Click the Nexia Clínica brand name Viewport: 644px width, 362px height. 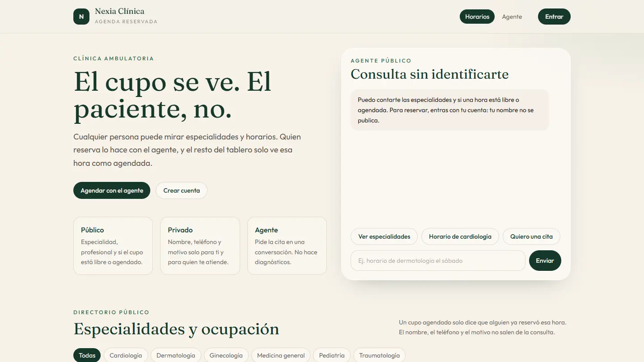click(119, 12)
